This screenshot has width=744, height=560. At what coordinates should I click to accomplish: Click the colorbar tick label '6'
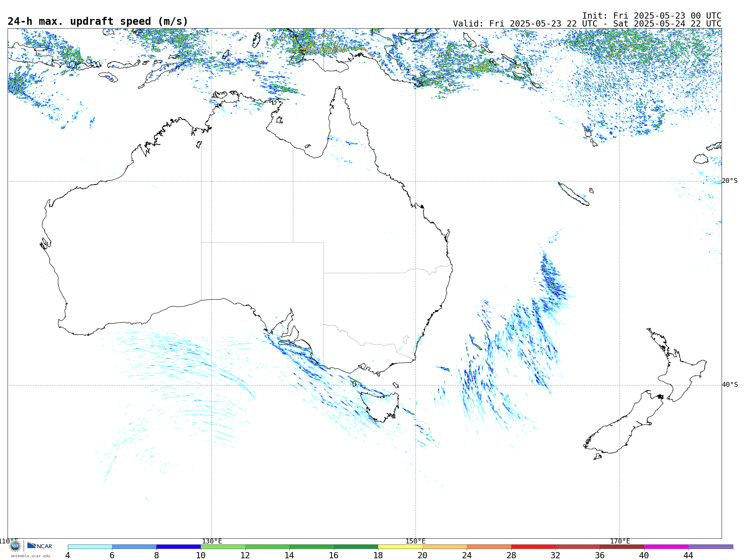click(112, 556)
